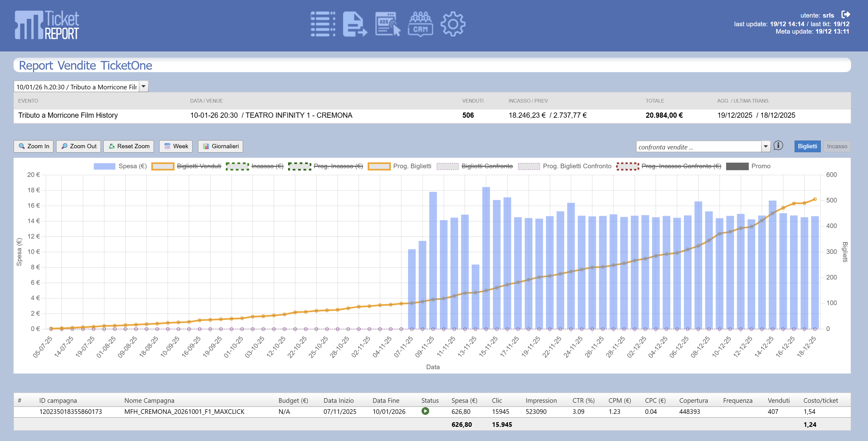The image size is (868, 441).
Task: Toggle Biglietti Venduti legend series
Action: 198,166
